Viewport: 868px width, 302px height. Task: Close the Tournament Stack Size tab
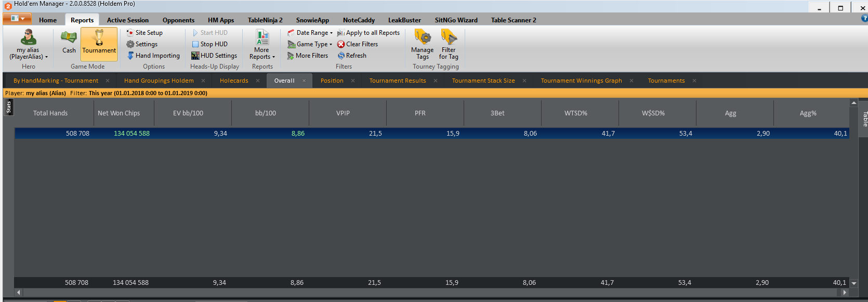point(524,81)
